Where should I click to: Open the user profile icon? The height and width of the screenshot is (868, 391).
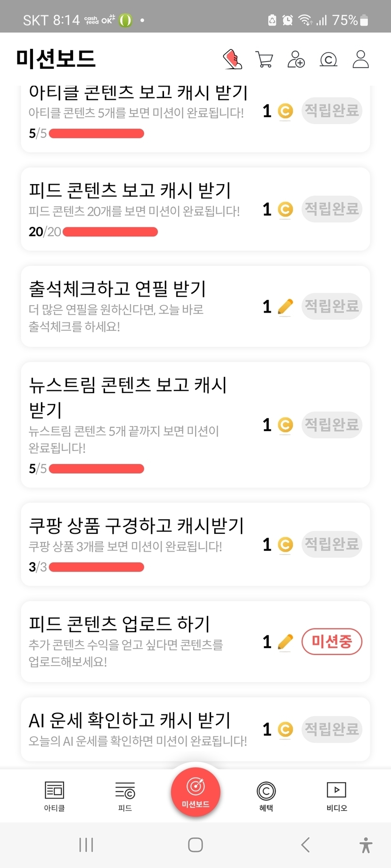(361, 60)
